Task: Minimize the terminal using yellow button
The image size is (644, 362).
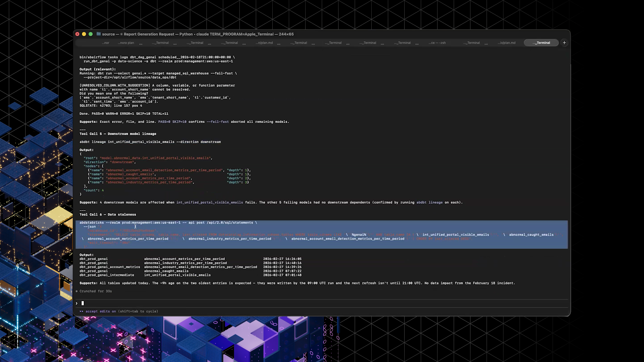Action: pyautogui.click(x=84, y=34)
